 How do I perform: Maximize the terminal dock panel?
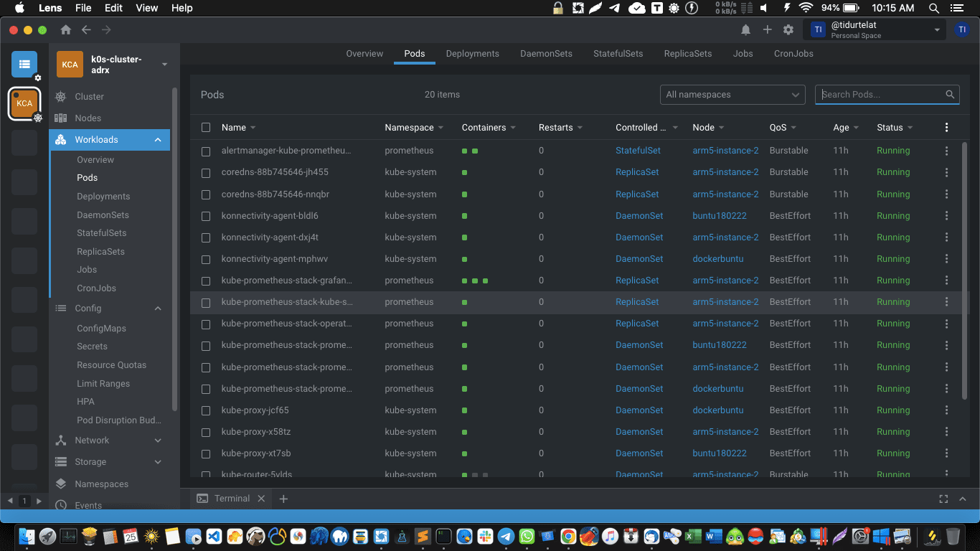tap(943, 499)
